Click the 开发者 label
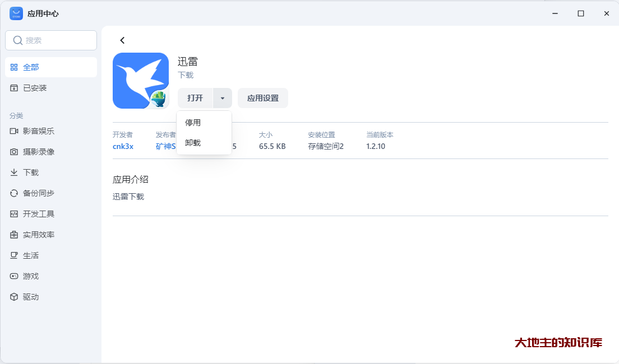Screen dimensions: 619x364 coord(123,135)
